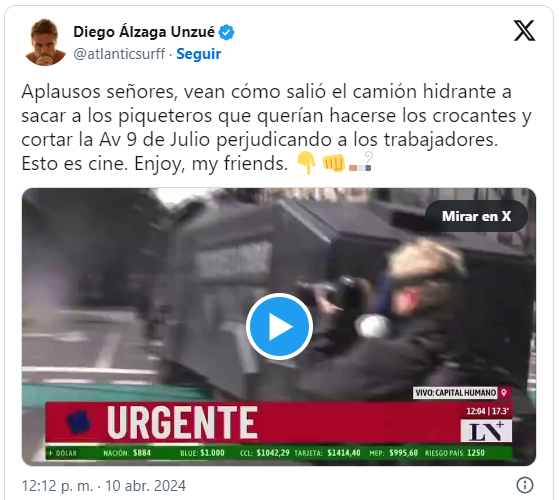This screenshot has width=559, height=500.
Task: Click the Diego Álzaga Unzué display name
Action: point(144,32)
